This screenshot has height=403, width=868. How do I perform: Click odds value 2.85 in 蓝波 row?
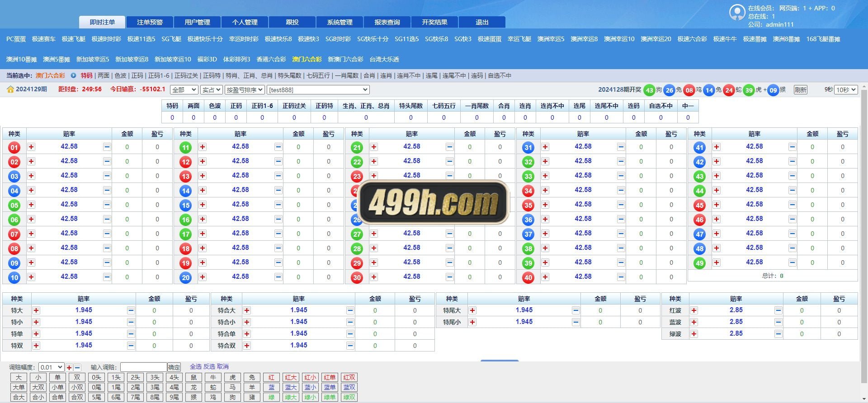point(736,322)
